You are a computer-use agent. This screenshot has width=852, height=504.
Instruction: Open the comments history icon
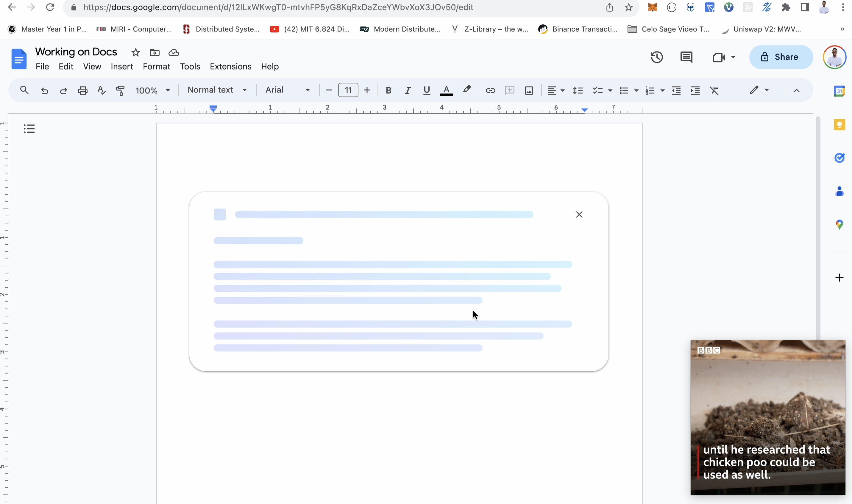[686, 57]
